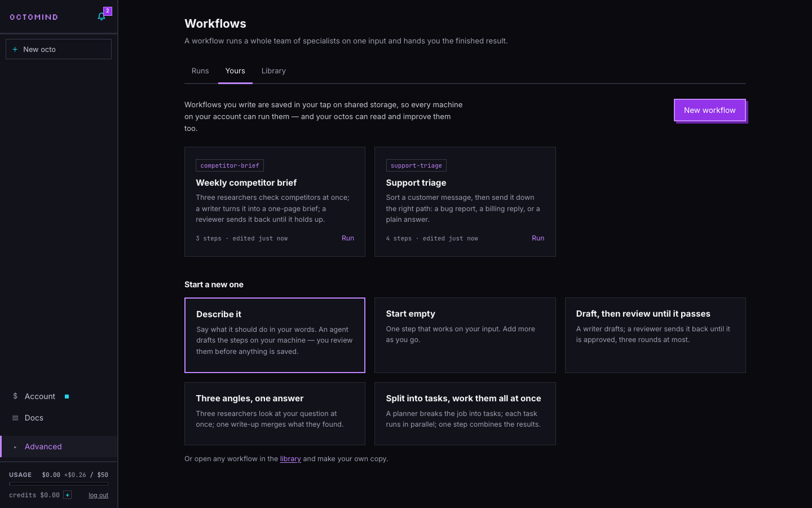Click the Workflows page heading
812x508 pixels.
coord(215,24)
